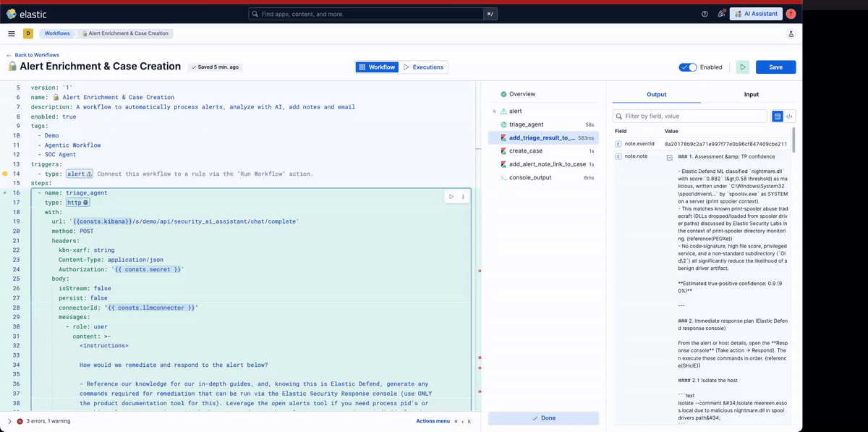Select JSON code view toggle

click(789, 116)
